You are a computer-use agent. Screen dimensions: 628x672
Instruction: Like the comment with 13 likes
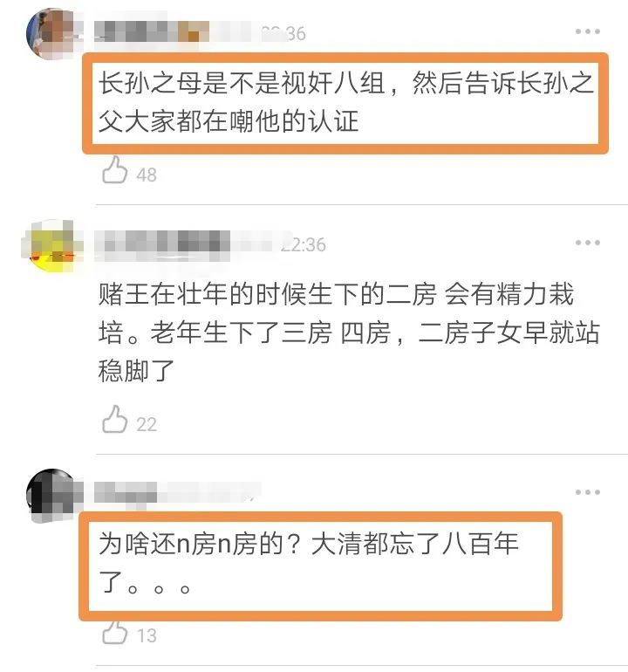(x=115, y=631)
